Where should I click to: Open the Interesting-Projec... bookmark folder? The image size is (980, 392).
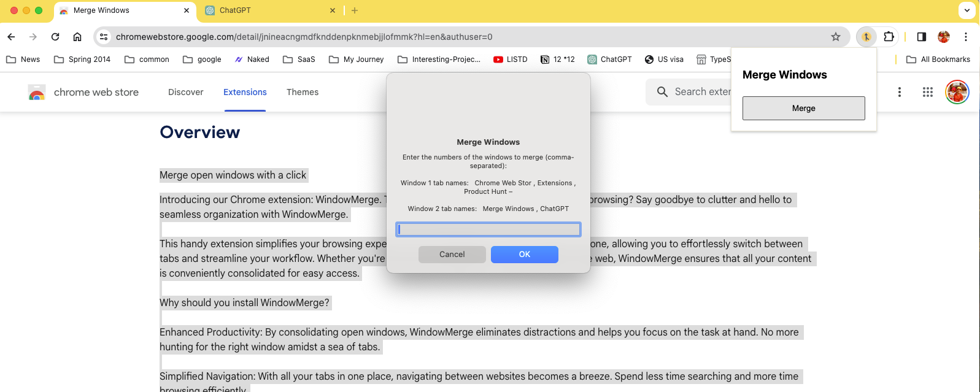tap(439, 60)
